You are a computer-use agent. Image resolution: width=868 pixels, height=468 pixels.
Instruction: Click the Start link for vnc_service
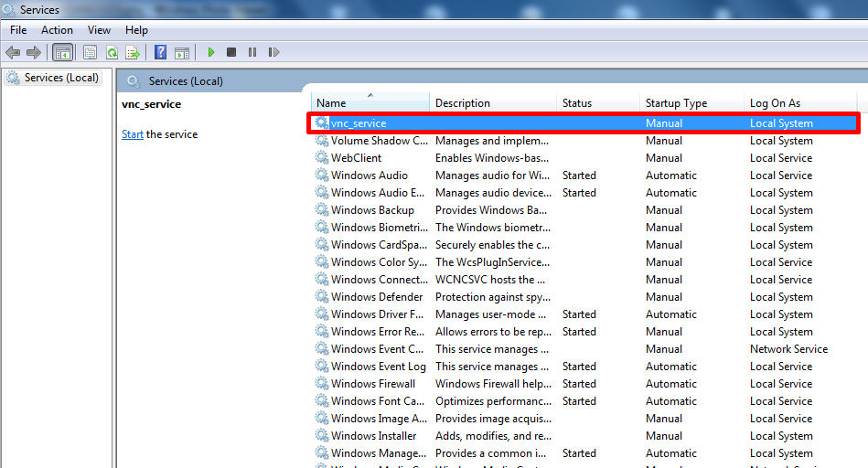(x=133, y=134)
